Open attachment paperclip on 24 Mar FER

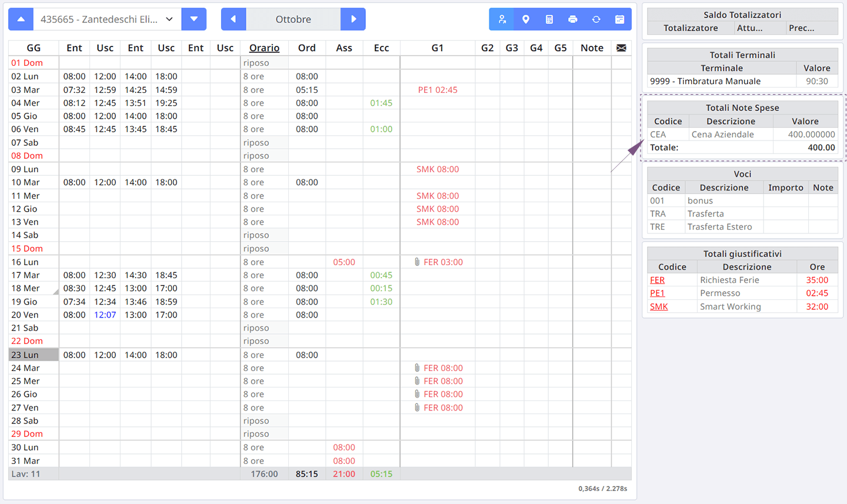[x=417, y=368]
